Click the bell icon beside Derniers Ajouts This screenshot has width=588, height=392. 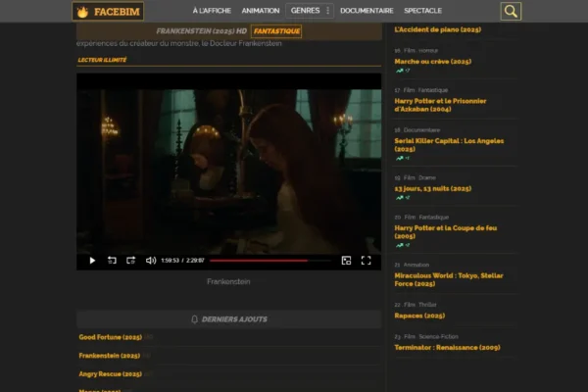coord(194,319)
